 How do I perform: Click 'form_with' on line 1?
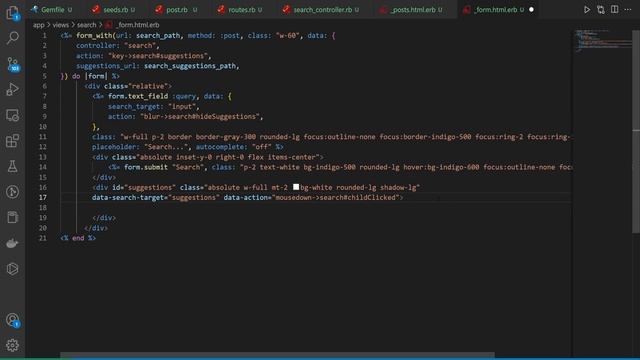(x=94, y=36)
